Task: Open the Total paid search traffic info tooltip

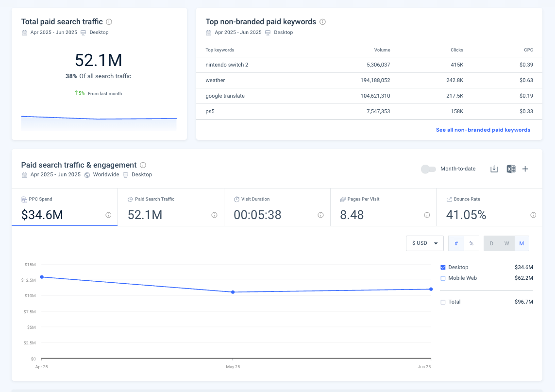Action: click(x=109, y=22)
